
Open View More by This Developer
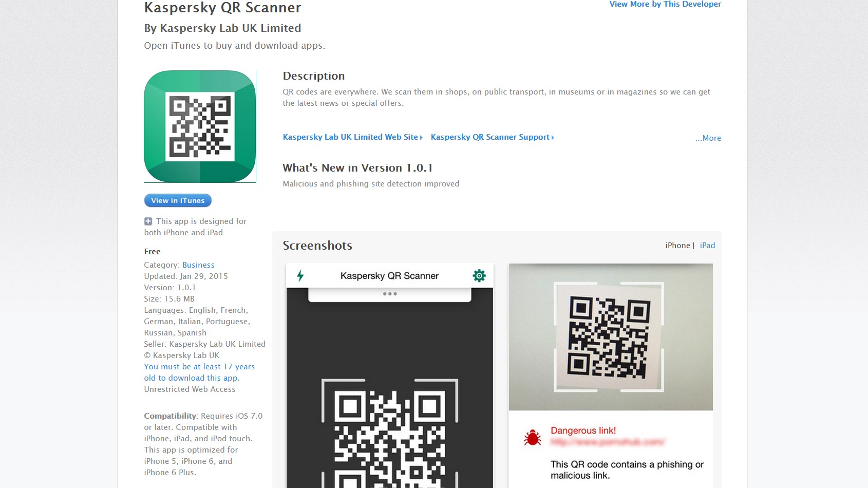click(665, 4)
